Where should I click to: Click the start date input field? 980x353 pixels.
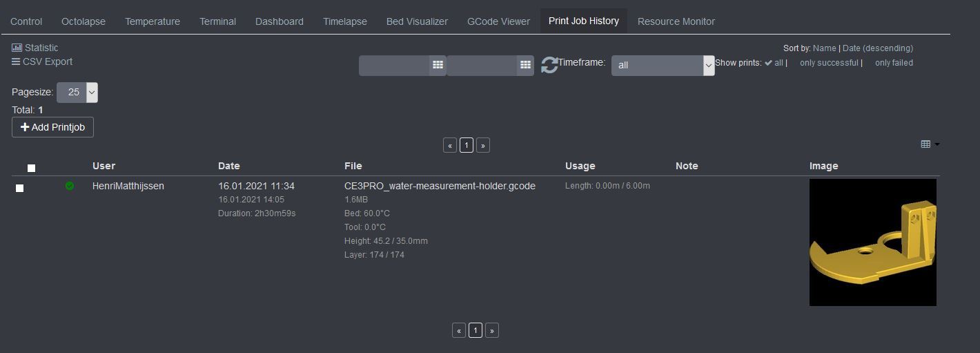tap(395, 65)
